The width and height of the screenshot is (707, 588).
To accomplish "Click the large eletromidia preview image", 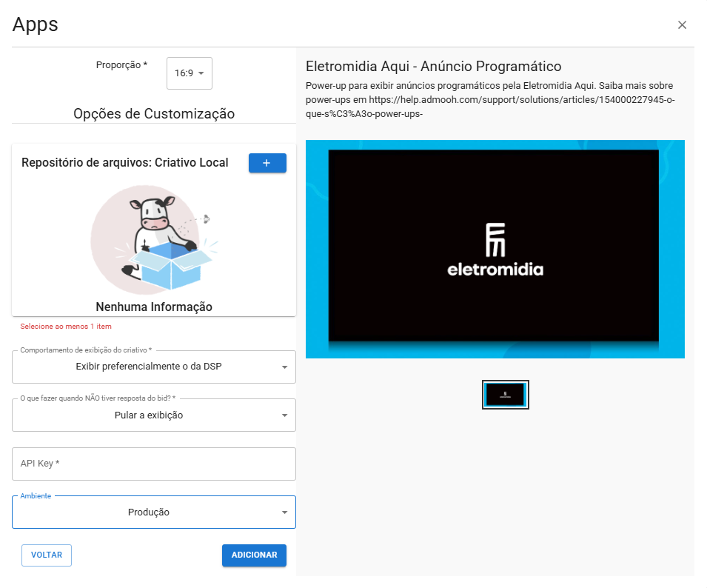I will tap(495, 249).
